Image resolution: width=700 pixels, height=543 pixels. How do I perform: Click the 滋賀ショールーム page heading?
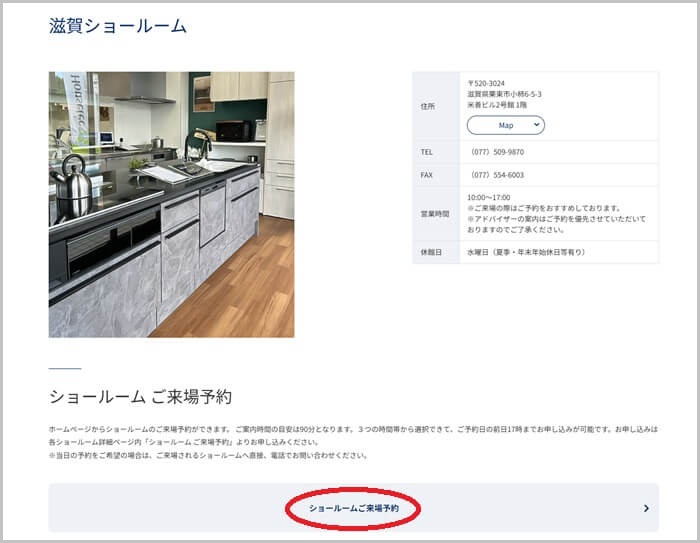117,26
